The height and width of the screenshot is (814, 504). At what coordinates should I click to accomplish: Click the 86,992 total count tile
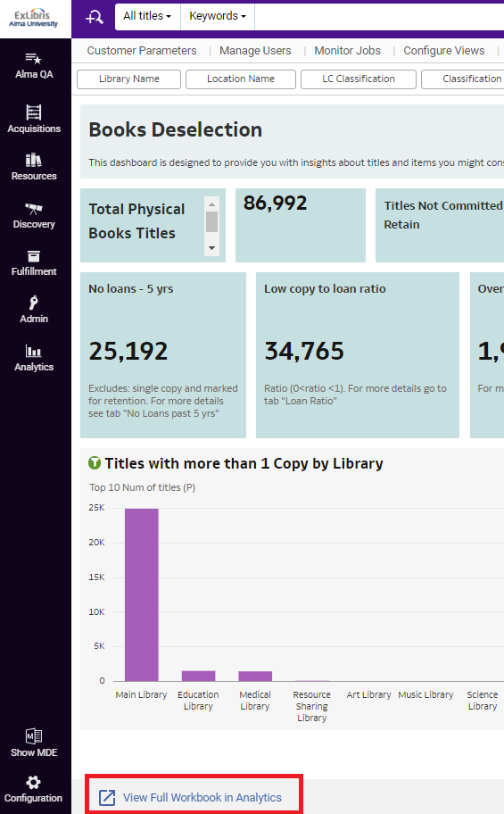point(301,225)
